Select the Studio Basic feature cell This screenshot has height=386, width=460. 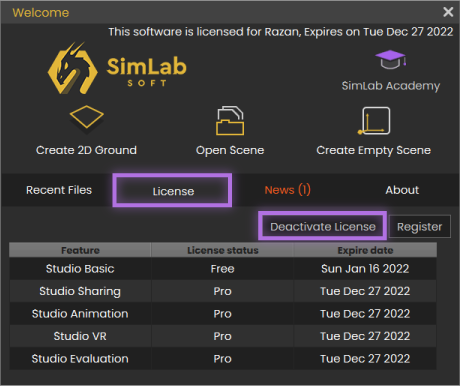(80, 269)
